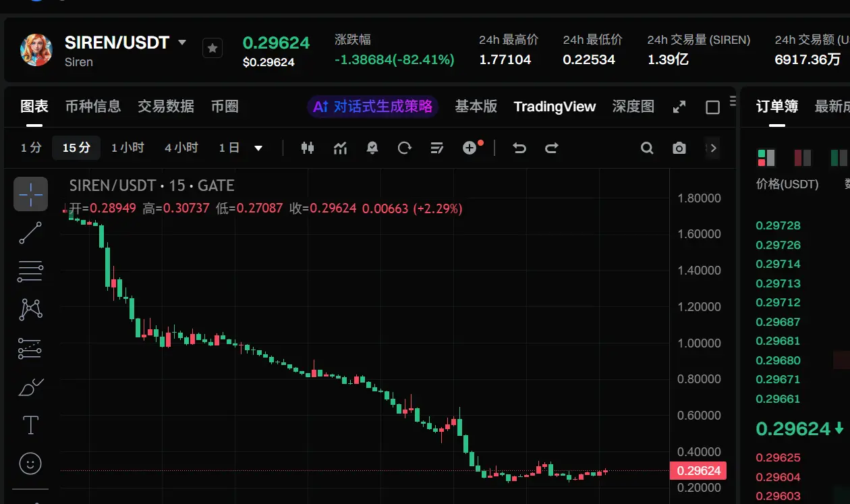Select the text annotation tool
Viewport: 850px width, 504px height.
click(x=30, y=425)
